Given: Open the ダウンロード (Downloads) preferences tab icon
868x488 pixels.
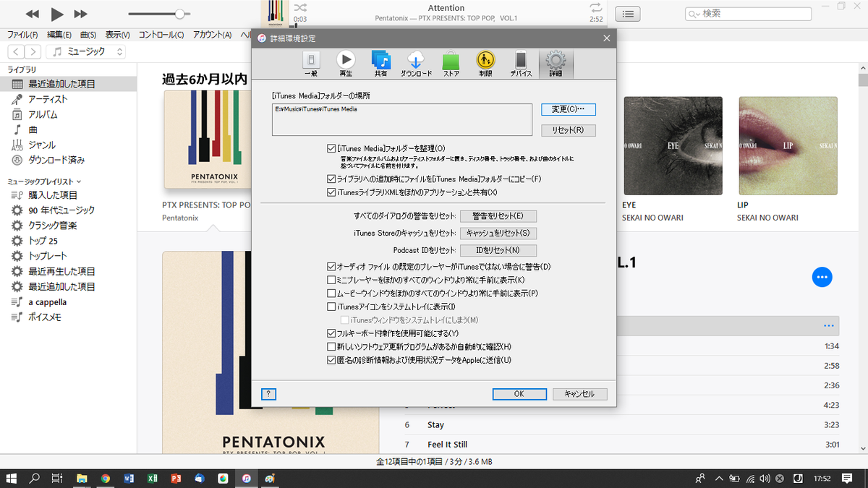Looking at the screenshot, I should (416, 64).
